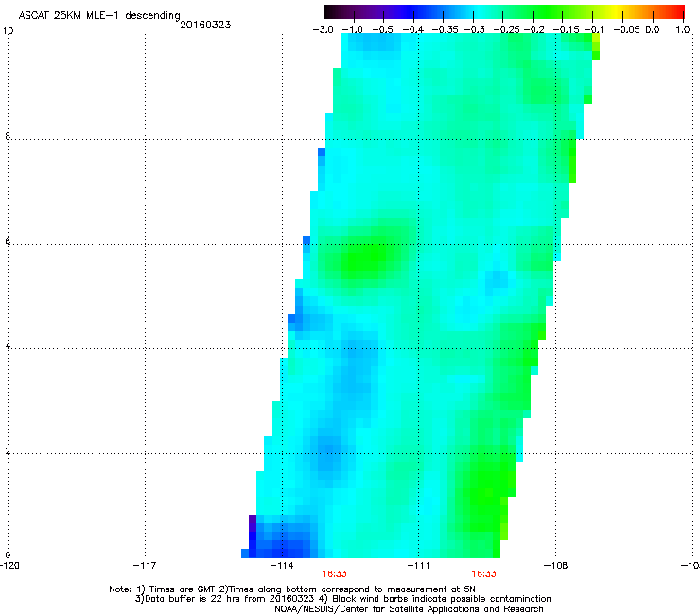Click the latitude axis label 10

tap(8, 31)
